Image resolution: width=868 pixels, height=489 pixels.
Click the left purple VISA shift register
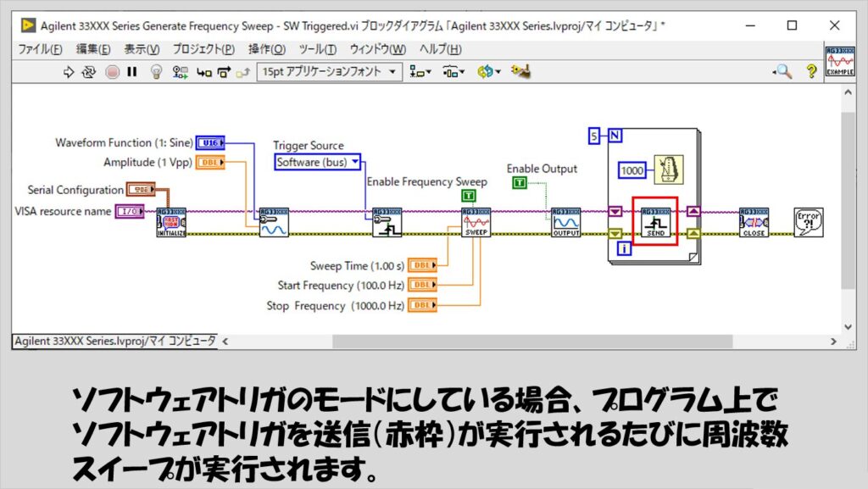click(615, 211)
